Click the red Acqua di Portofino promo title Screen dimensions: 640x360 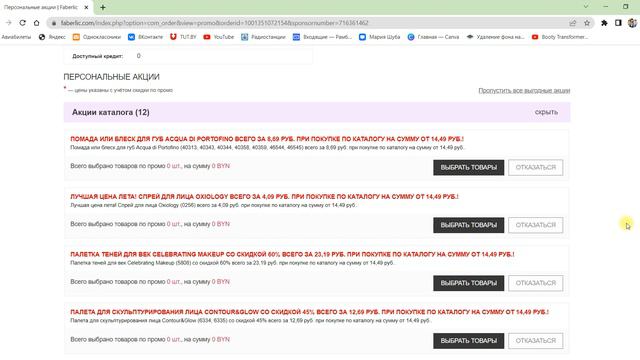[267, 139]
